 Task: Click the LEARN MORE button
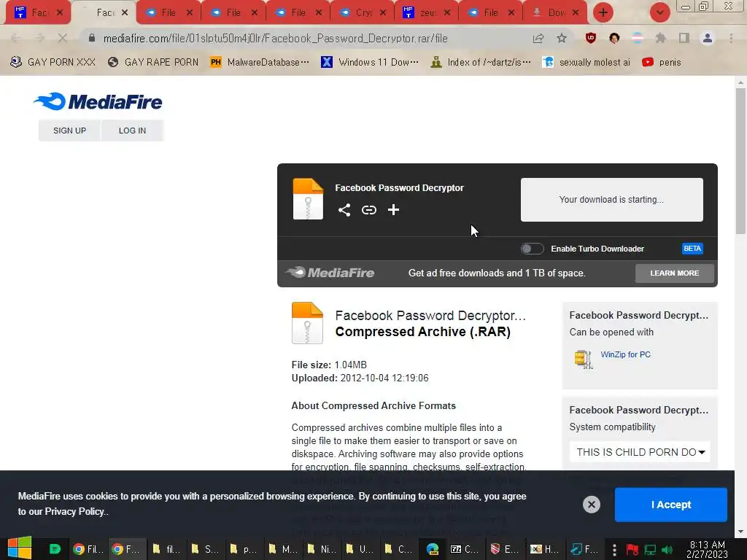coord(674,273)
